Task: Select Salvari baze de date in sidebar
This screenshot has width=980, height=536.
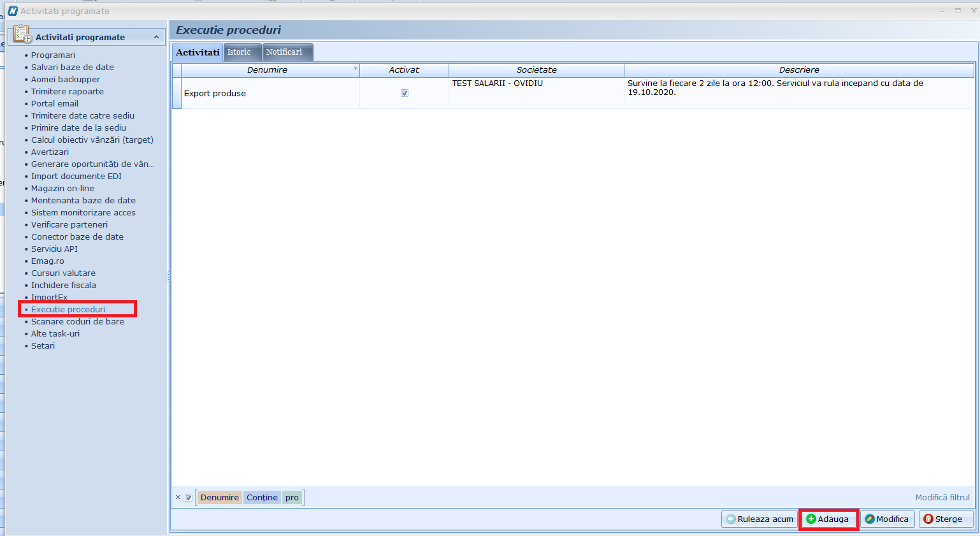Action: [72, 67]
